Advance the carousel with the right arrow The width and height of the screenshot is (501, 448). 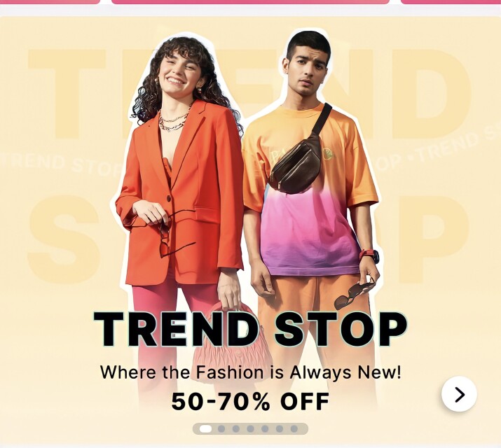[x=459, y=394]
